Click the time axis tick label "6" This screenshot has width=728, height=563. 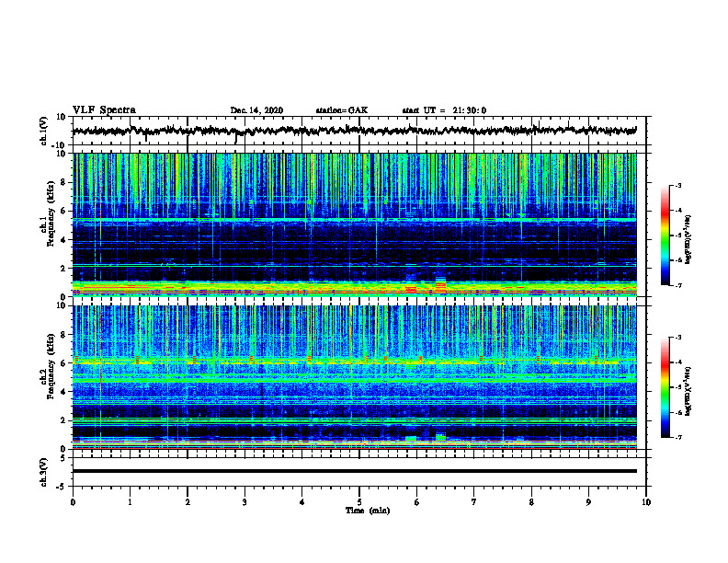(417, 502)
